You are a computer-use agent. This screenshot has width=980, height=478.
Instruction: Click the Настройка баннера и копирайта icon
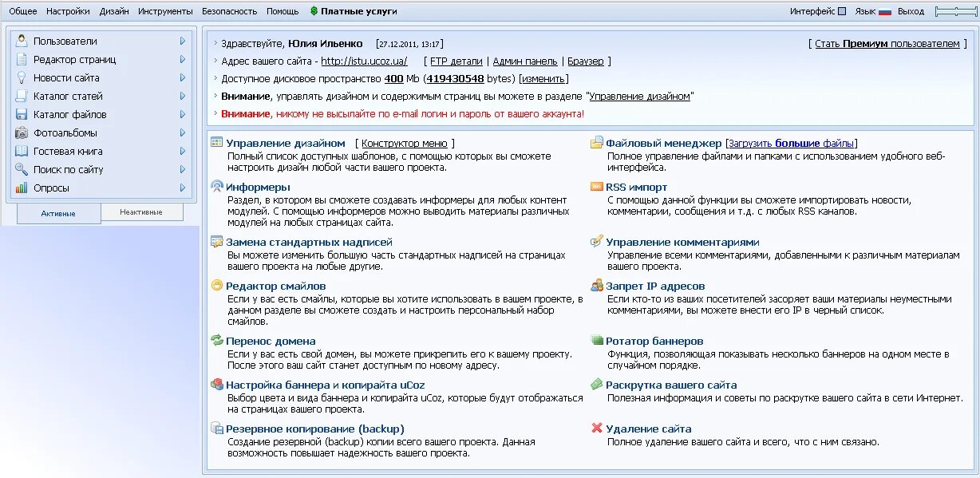coord(216,384)
